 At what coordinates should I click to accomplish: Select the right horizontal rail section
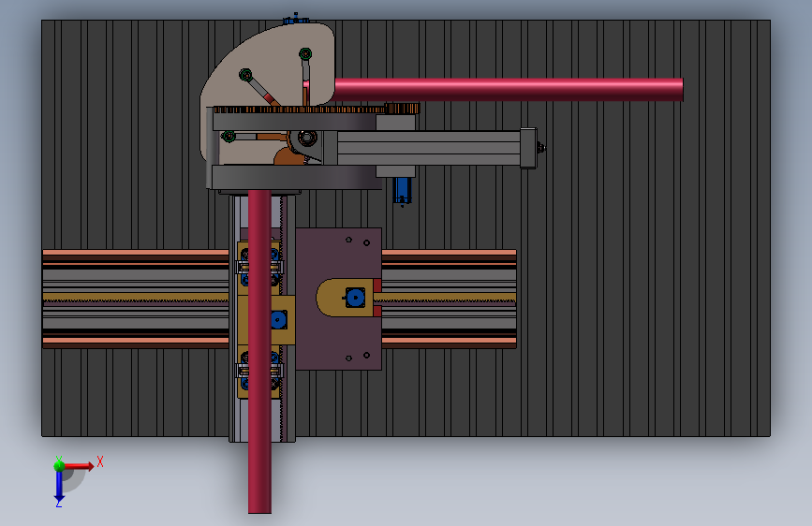449,299
